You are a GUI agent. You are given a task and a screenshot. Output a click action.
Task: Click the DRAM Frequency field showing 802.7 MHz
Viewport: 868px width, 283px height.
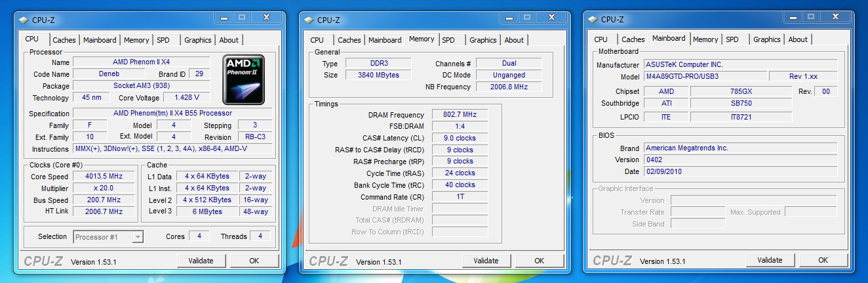tap(459, 115)
